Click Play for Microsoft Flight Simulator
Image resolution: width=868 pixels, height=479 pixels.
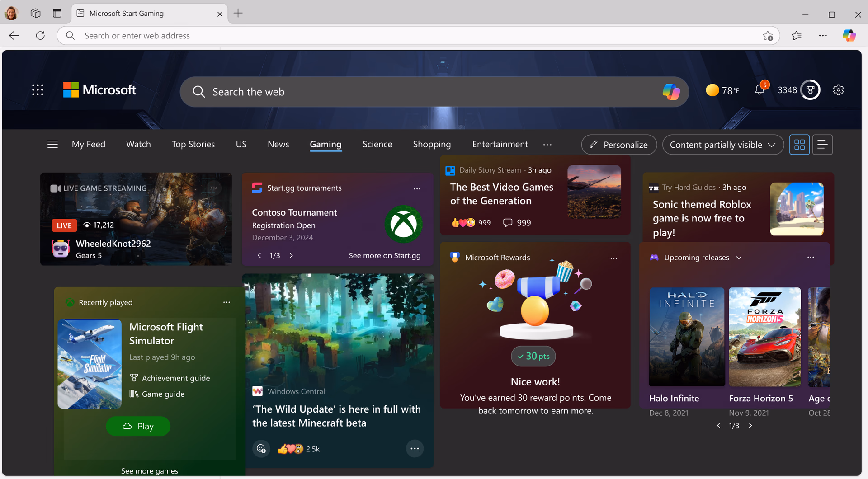pyautogui.click(x=138, y=426)
